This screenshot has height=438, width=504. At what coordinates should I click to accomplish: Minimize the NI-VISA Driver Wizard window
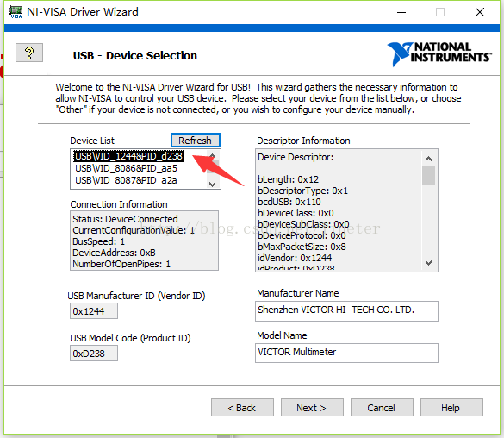point(401,12)
